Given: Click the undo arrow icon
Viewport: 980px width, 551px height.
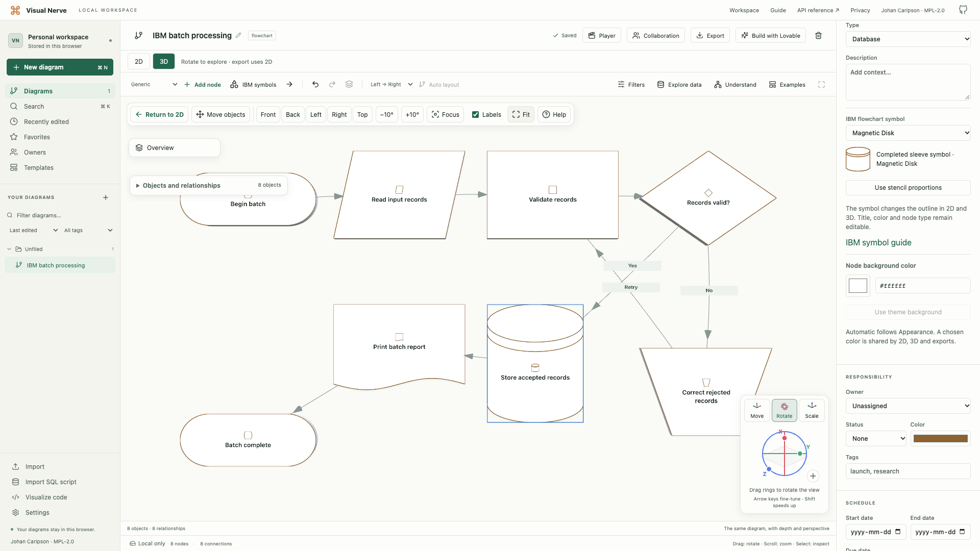Looking at the screenshot, I should (x=315, y=85).
